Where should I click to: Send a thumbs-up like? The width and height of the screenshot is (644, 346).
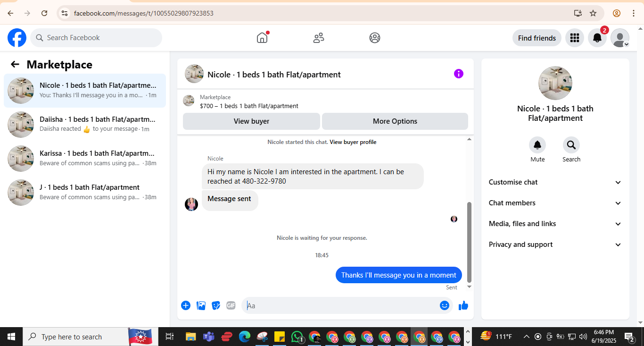pyautogui.click(x=463, y=305)
